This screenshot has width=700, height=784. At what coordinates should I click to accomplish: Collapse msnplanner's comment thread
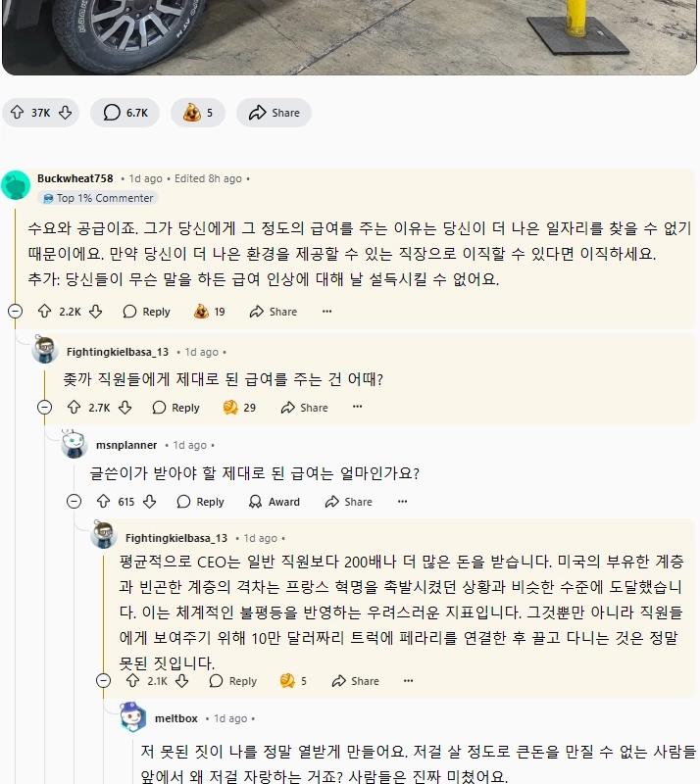click(x=74, y=502)
